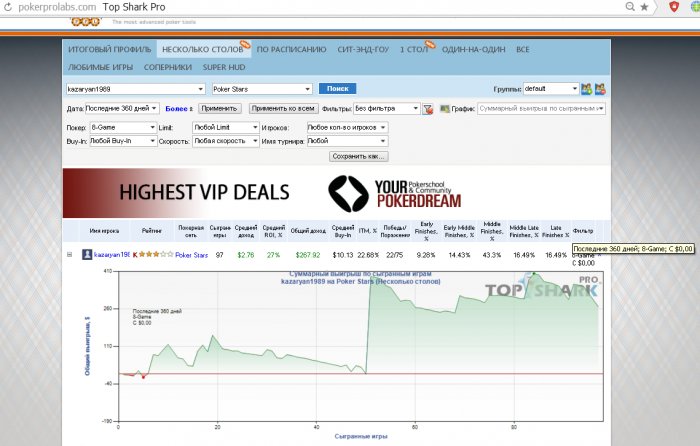Click the star rating for kazaryan1989
The image size is (700, 446).
click(x=155, y=254)
